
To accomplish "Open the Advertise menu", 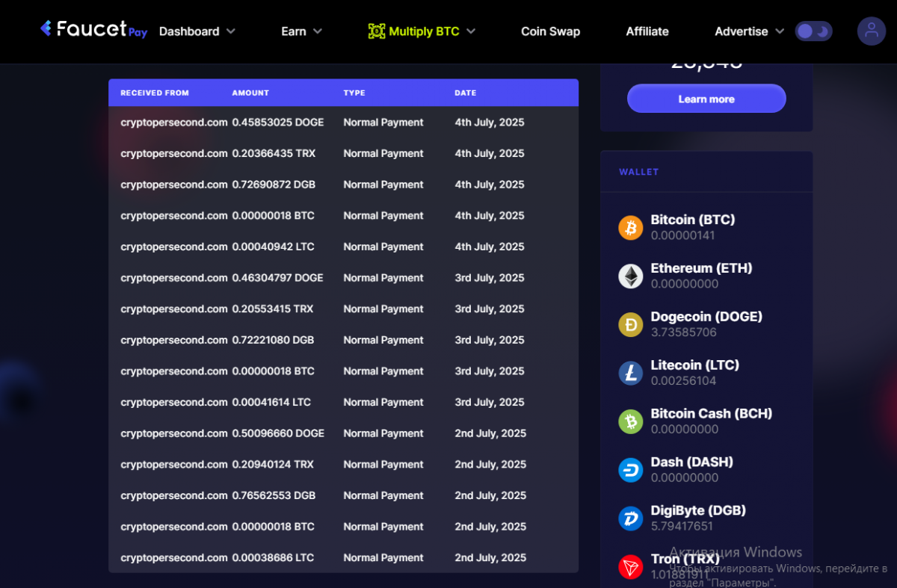I will pos(742,31).
